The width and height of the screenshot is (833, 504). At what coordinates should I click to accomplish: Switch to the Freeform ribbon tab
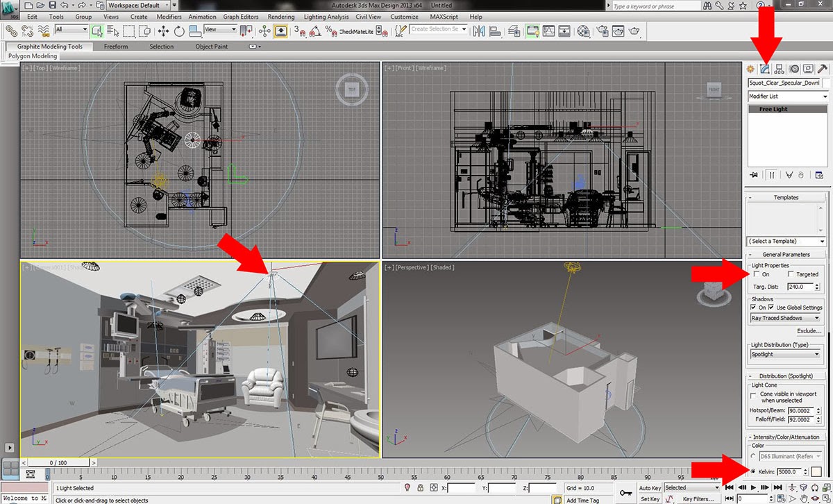(x=115, y=47)
